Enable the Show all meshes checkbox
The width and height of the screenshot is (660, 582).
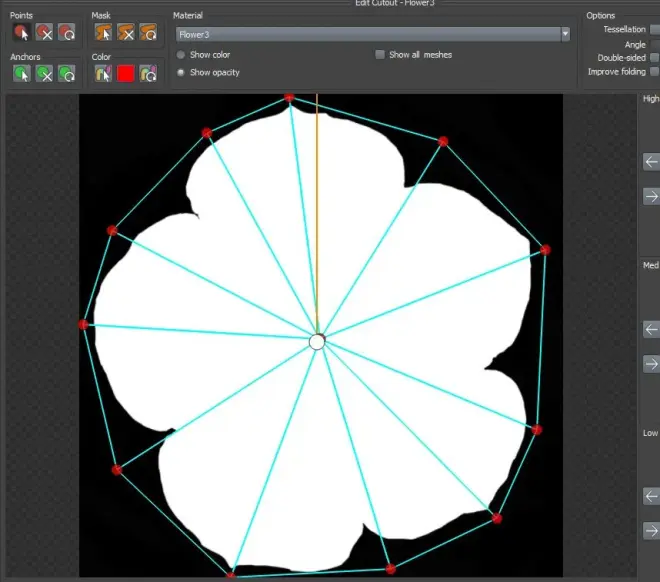click(x=380, y=55)
